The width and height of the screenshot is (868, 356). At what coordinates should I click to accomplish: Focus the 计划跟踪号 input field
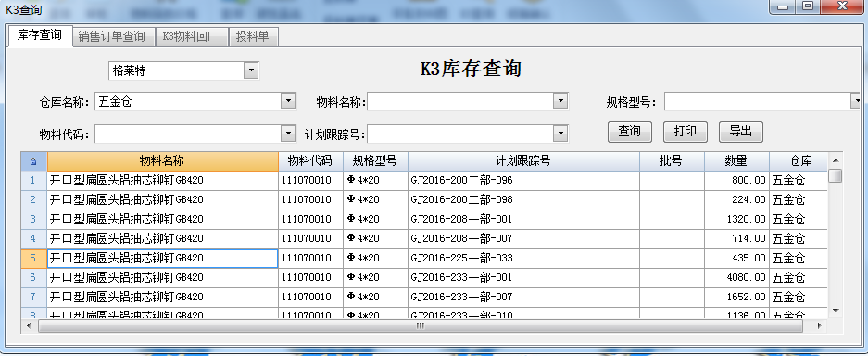(460, 133)
